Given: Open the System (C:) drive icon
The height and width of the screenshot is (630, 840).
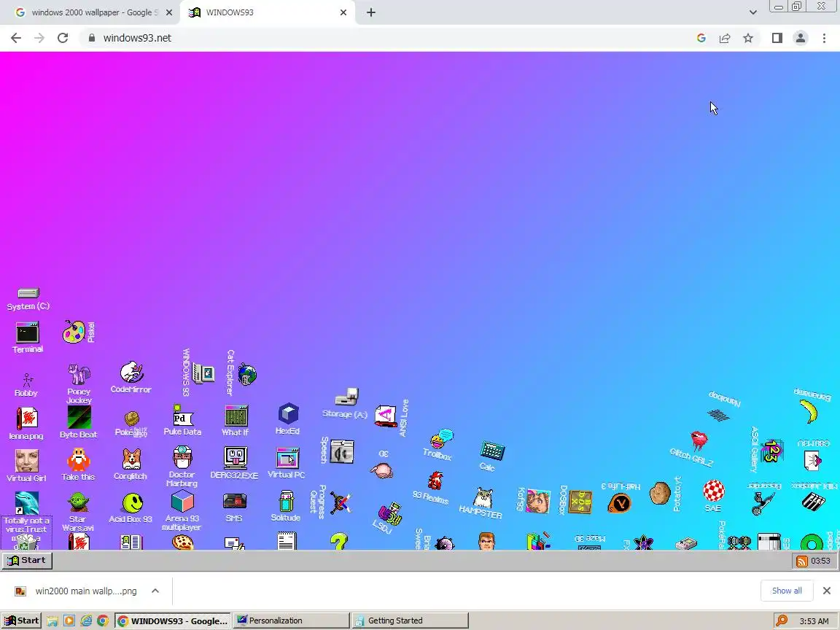Looking at the screenshot, I should pos(28,293).
